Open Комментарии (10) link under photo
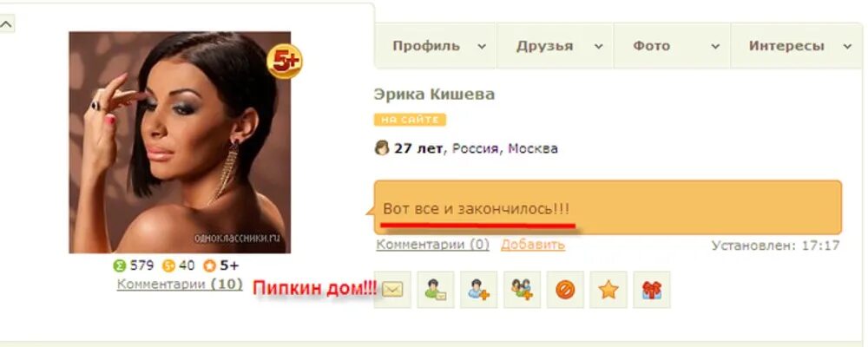868x347 pixels. pyautogui.click(x=180, y=285)
